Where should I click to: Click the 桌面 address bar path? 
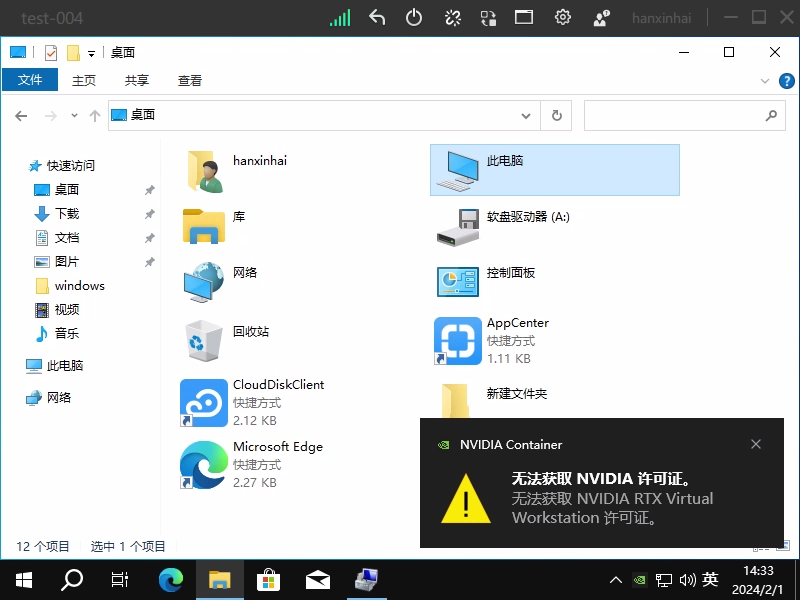pos(143,115)
